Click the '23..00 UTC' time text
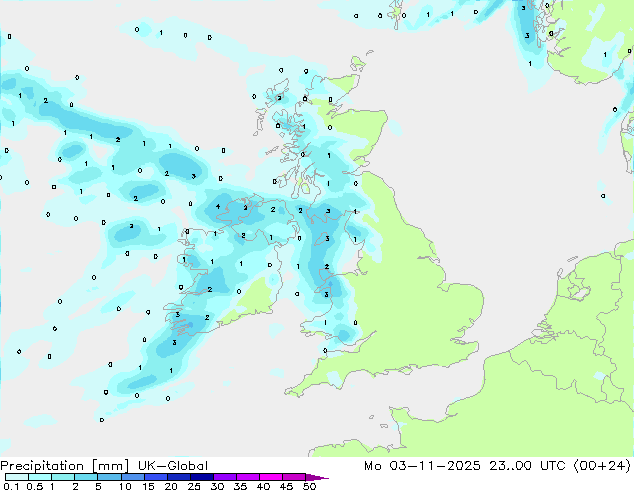634x490 pixels. [527, 466]
